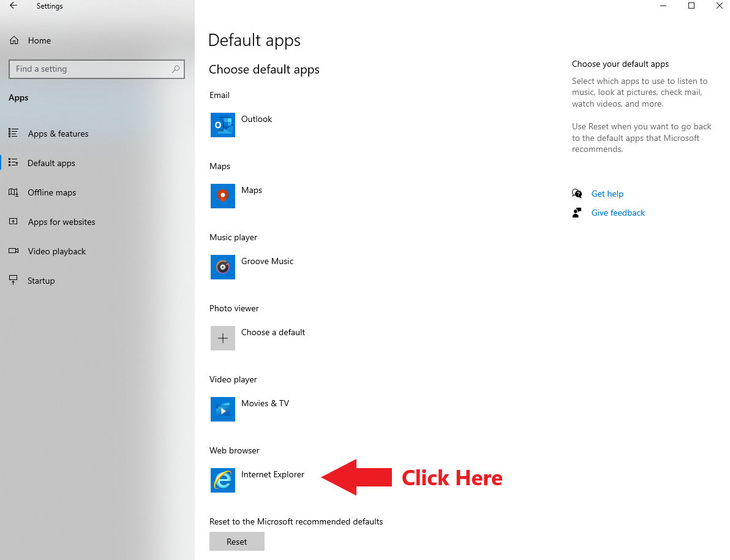Click the back arrow in Settings

(x=13, y=6)
